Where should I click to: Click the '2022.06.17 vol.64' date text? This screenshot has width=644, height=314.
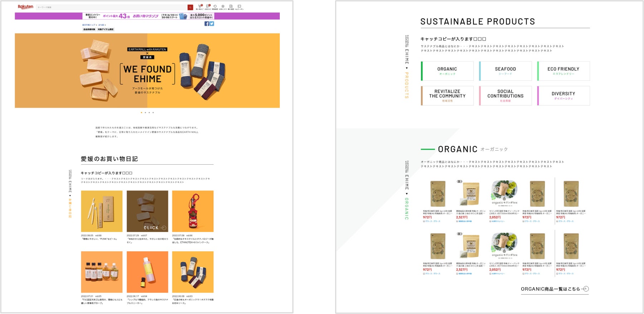(x=137, y=296)
